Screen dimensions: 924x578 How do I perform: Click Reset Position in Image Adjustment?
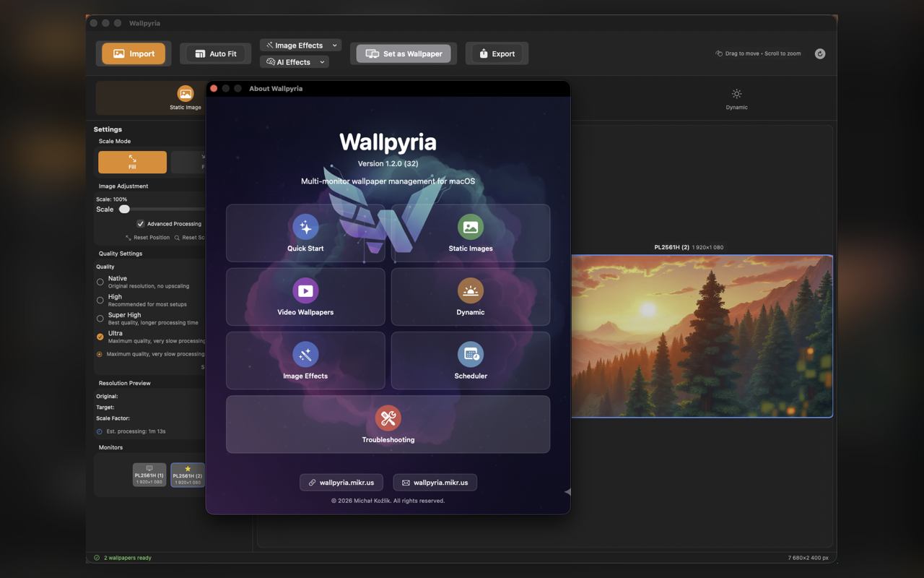pyautogui.click(x=148, y=237)
